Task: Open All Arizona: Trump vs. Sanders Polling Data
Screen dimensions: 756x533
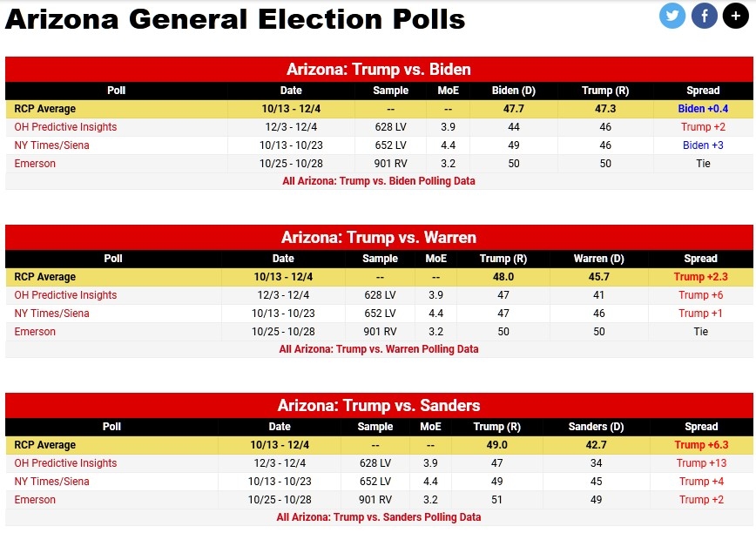Action: click(379, 517)
